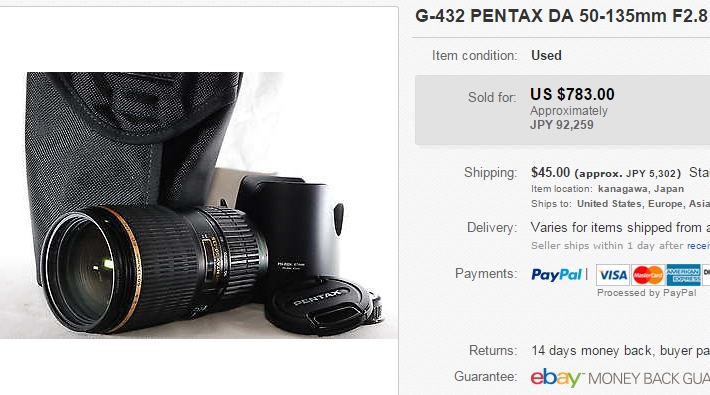Click the 'Used' item condition value
710x395 pixels.
546,55
